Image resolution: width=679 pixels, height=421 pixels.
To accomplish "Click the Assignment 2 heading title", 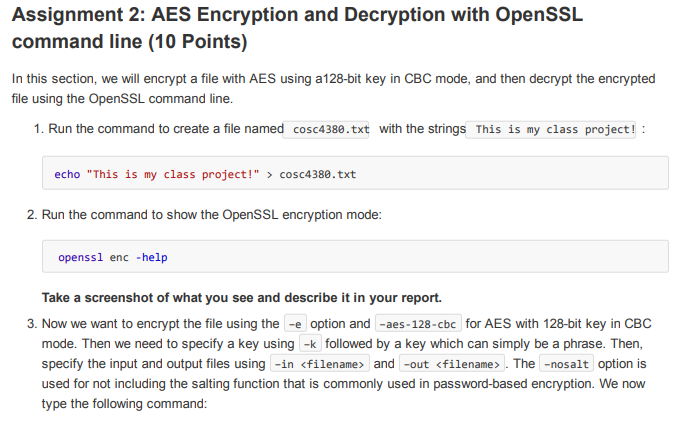I will tap(297, 28).
